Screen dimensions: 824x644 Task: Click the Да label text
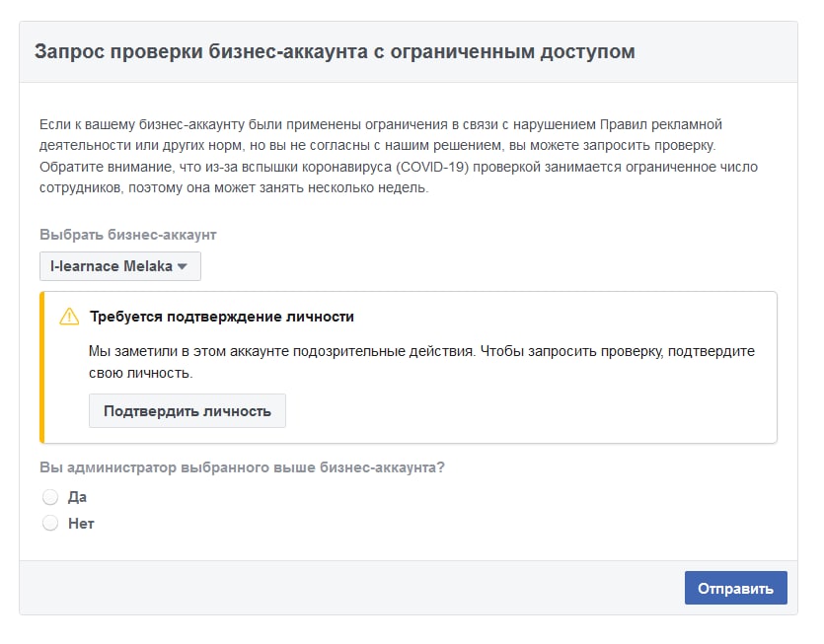click(77, 497)
